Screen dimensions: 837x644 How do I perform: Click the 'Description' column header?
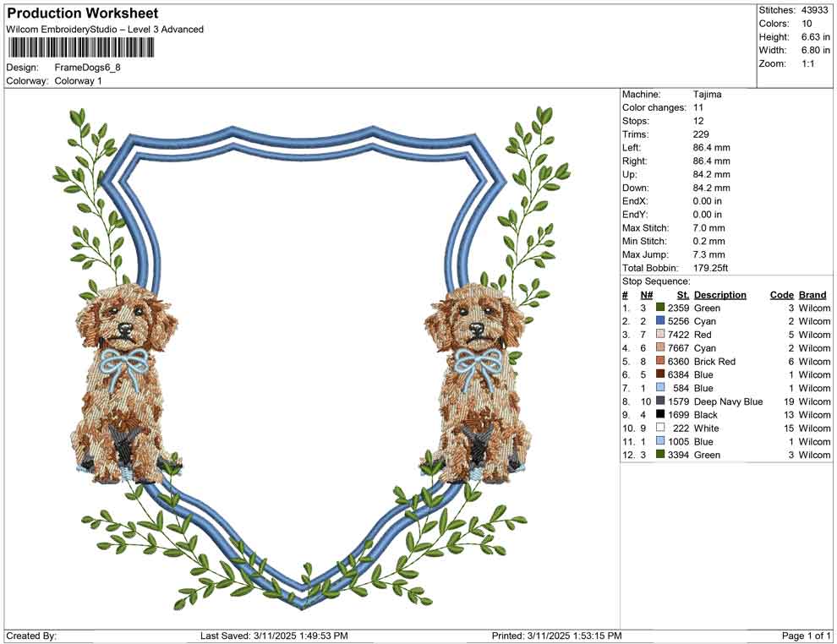click(720, 295)
